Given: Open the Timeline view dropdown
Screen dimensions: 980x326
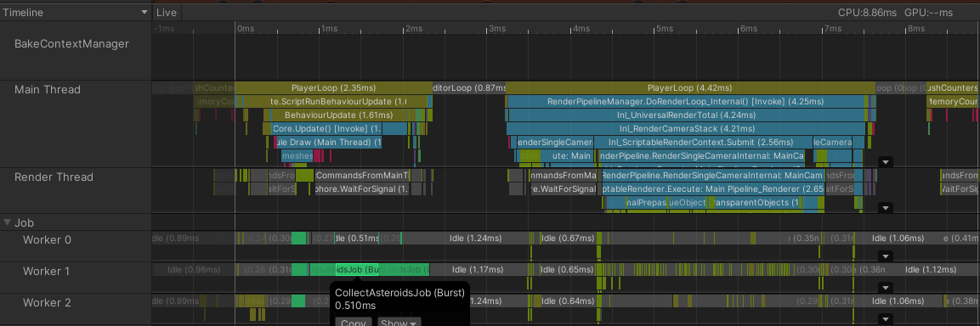Looking at the screenshot, I should (76, 13).
